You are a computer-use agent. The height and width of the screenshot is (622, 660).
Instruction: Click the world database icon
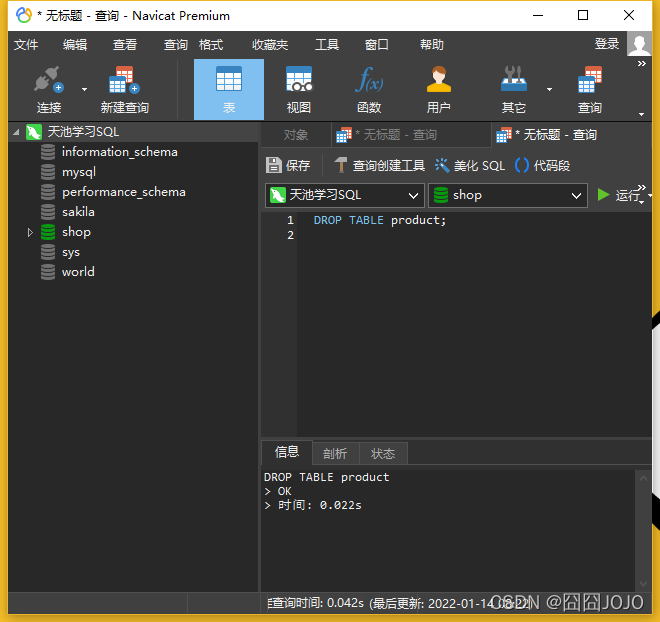(48, 272)
